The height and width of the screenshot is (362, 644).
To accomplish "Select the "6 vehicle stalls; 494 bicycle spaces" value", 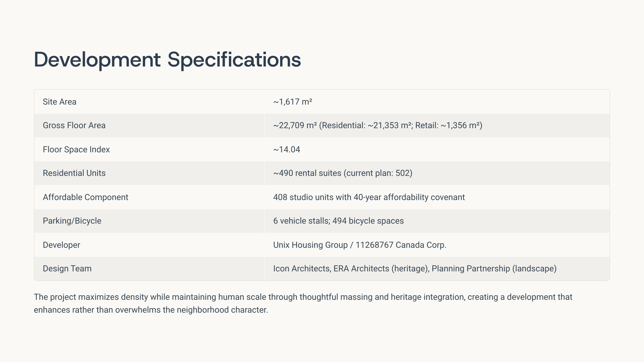I will tap(338, 221).
